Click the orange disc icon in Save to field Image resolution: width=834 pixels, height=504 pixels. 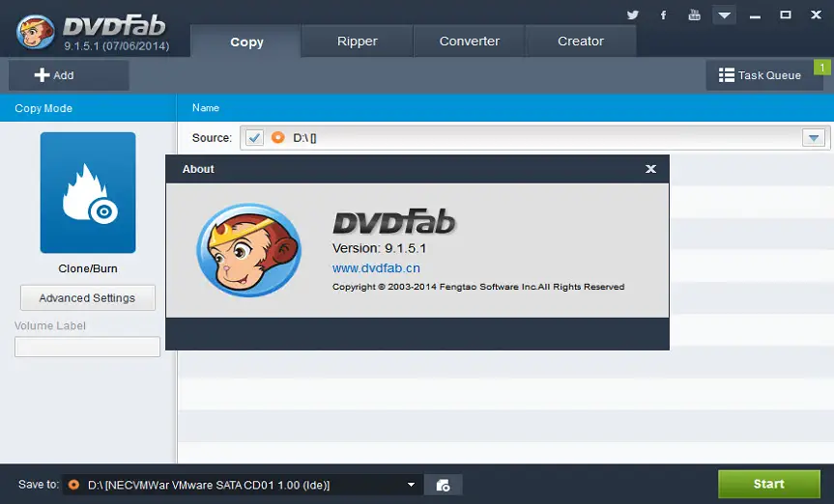coord(74,485)
